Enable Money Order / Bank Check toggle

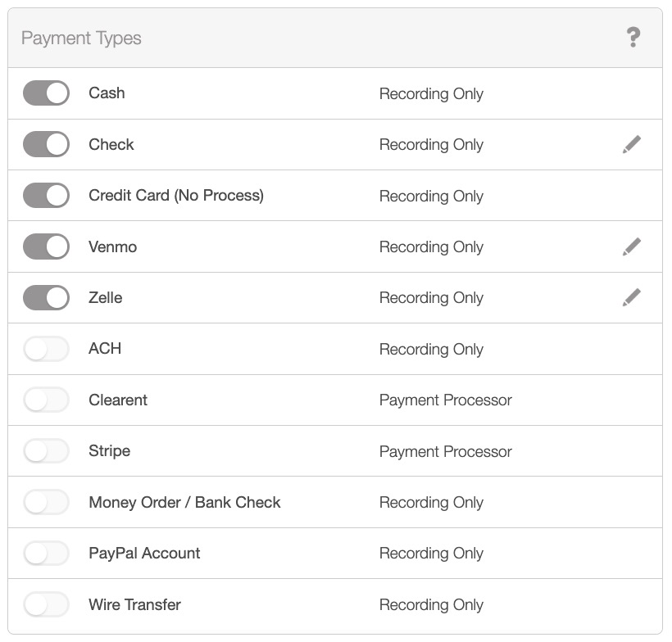46,502
